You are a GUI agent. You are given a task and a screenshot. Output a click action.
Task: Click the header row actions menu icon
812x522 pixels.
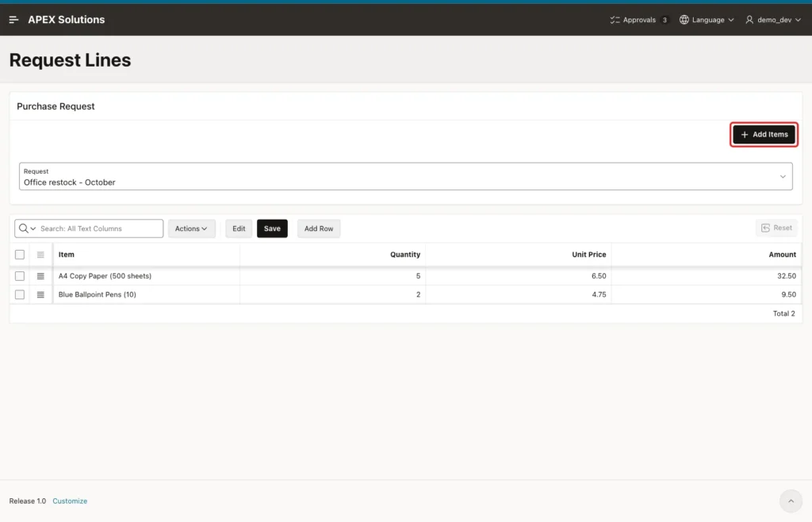click(40, 255)
